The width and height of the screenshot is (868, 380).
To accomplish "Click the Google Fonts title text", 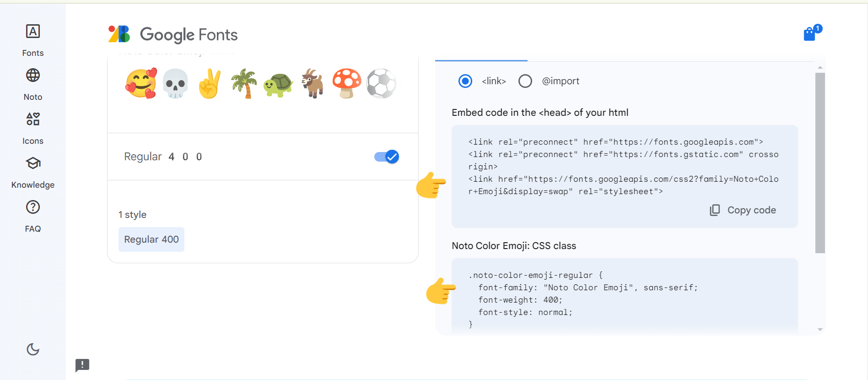I will (189, 34).
